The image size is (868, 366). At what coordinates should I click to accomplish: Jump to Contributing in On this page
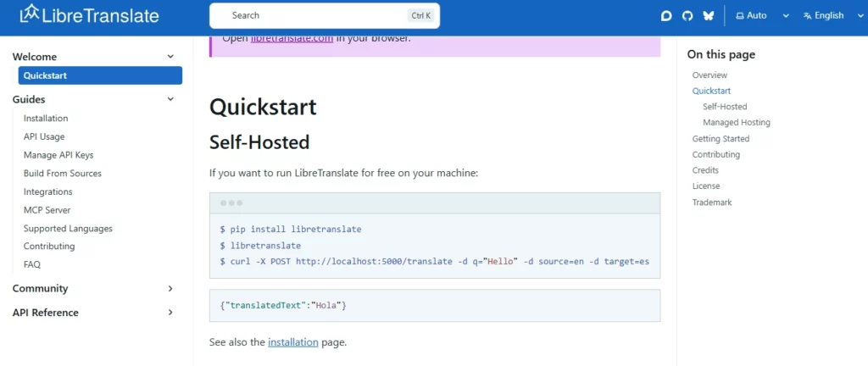(x=716, y=154)
